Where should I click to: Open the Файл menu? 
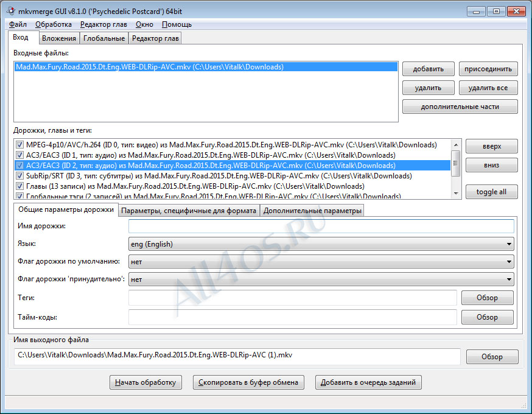[x=18, y=24]
